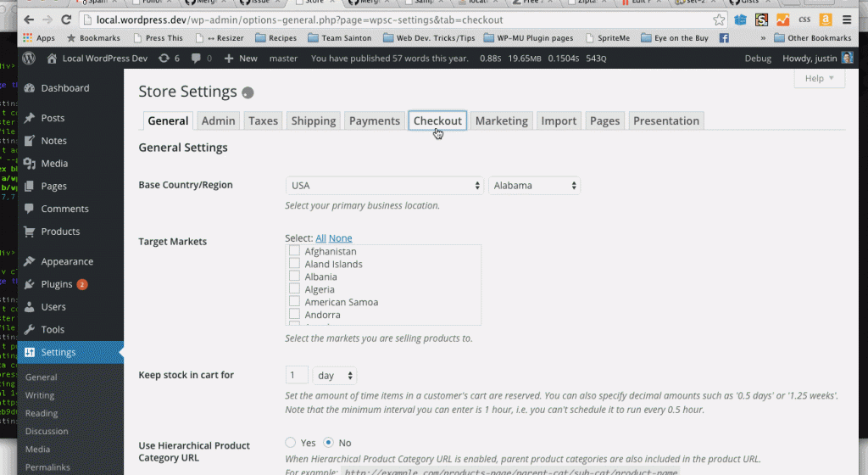Click the CSS extension icon
868x475 pixels.
click(804, 20)
